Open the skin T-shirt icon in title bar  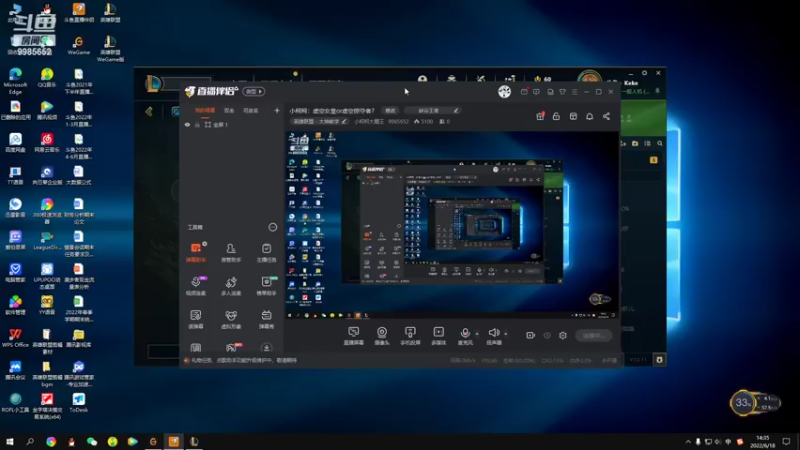tap(562, 92)
